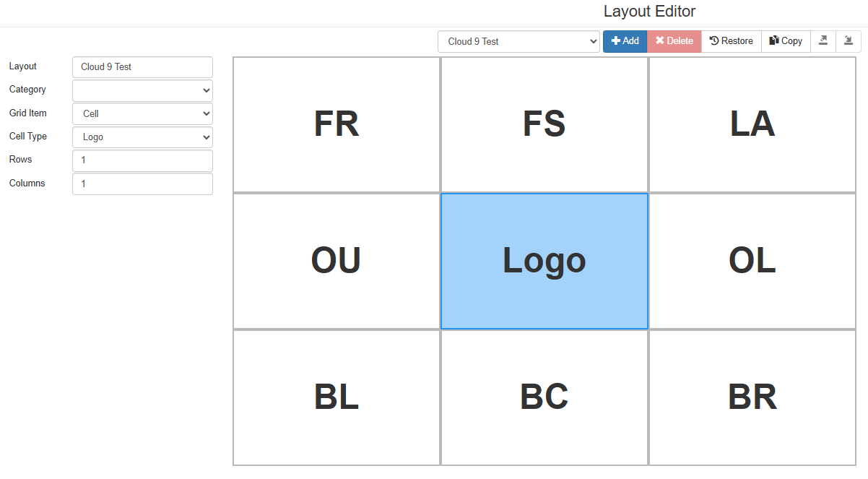Open the Cell Type dropdown

[142, 137]
